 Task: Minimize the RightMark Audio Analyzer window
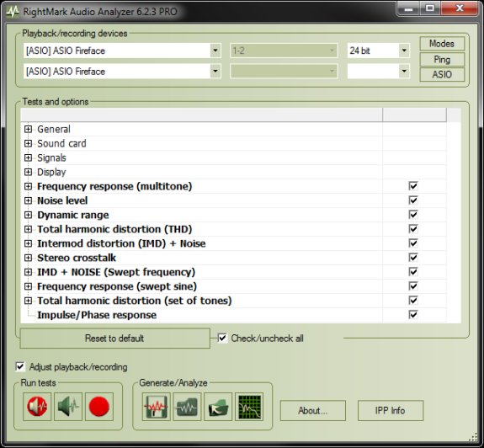click(409, 8)
